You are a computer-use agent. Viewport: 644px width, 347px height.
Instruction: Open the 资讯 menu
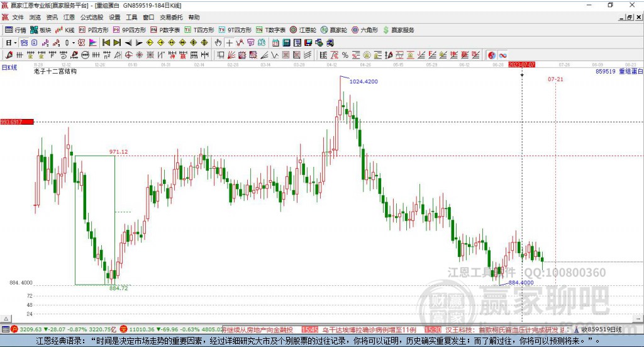[x=52, y=17]
